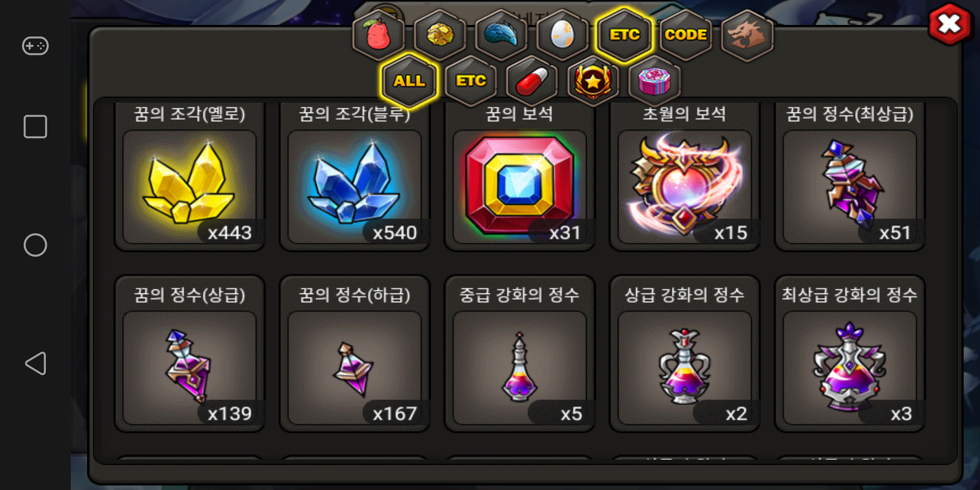Viewport: 980px width, 490px height.
Task: Filter by pink gift box items
Action: [x=654, y=81]
